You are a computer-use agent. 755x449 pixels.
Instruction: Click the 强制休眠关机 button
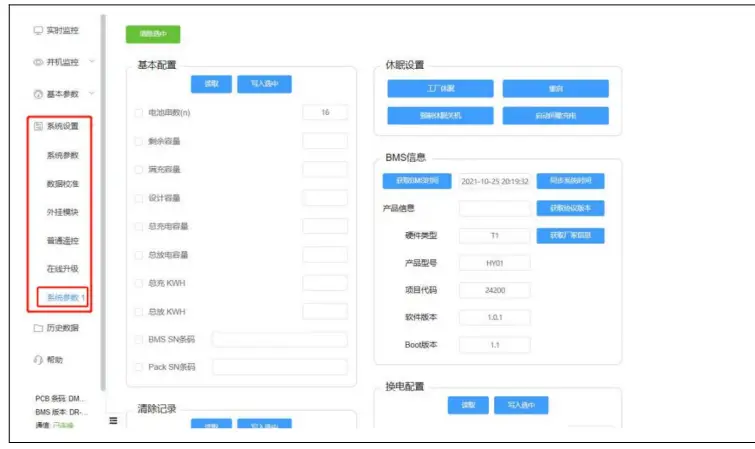point(441,116)
